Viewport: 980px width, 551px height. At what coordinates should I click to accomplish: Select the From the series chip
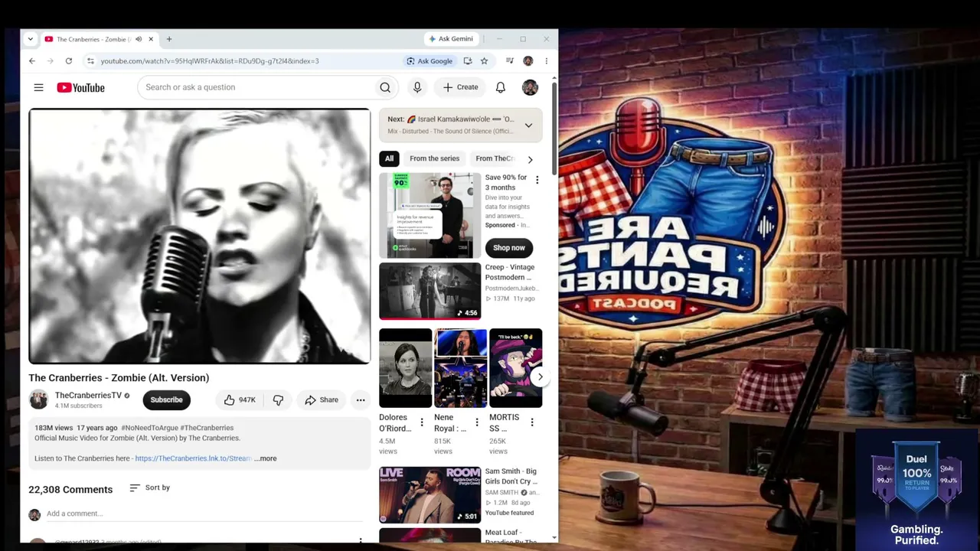434,158
